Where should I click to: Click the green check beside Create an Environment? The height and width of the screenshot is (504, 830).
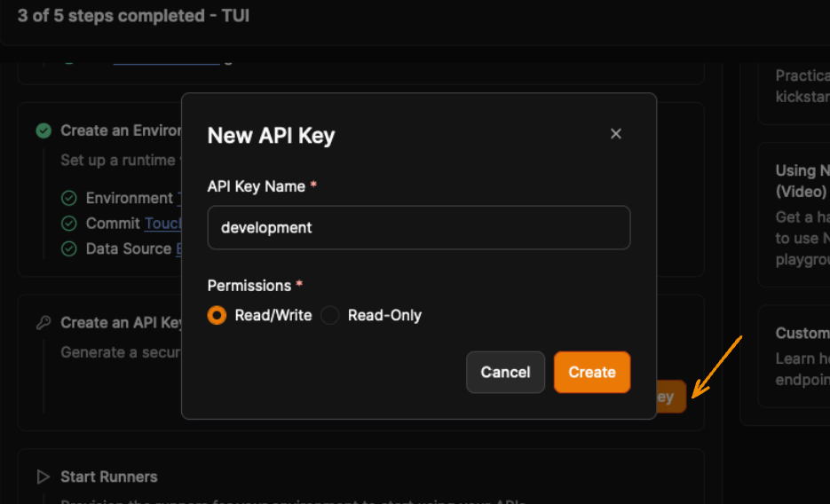point(43,131)
